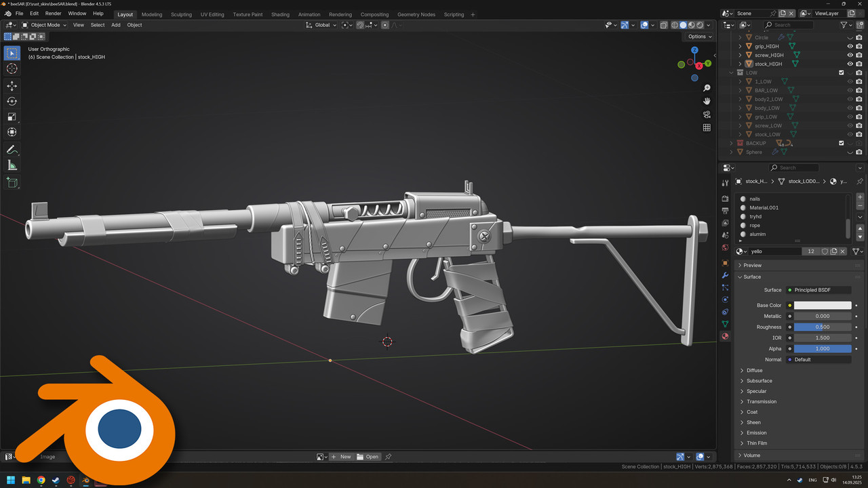The image size is (868, 488).
Task: Open the File menu
Action: tap(19, 14)
